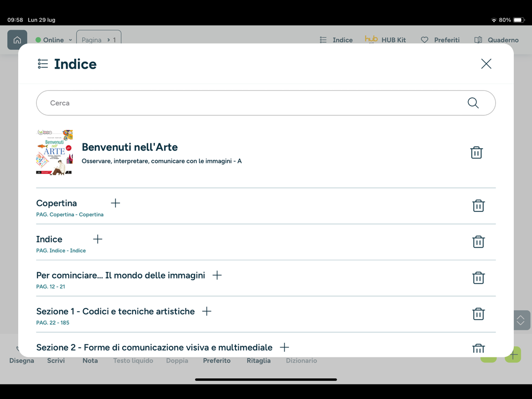Tap the trash icon for Copertina

point(478,206)
